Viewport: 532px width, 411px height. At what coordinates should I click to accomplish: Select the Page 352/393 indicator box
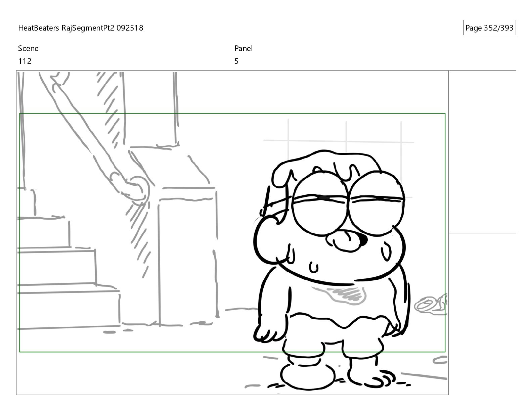(x=489, y=28)
